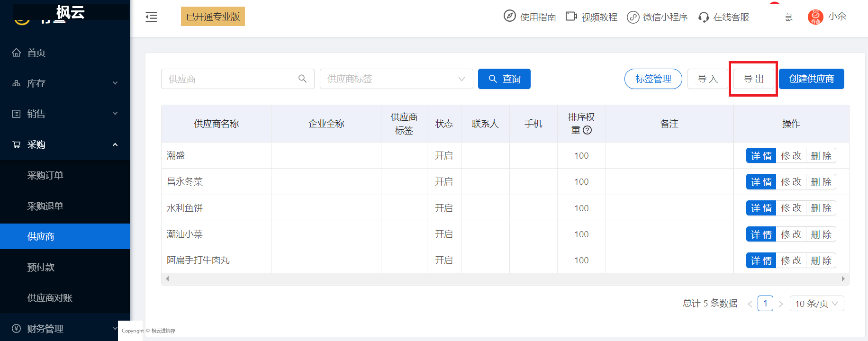This screenshot has width=868, height=341.
Task: Click the 导出 button
Action: (753, 79)
